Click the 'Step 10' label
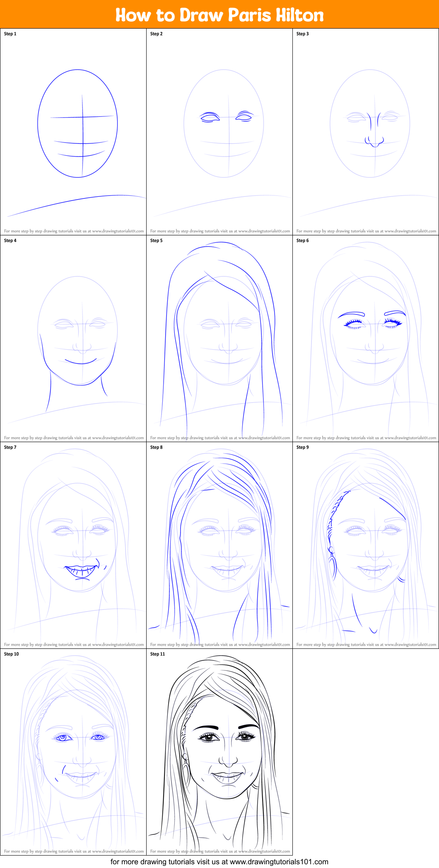The image size is (439, 868). [x=12, y=654]
